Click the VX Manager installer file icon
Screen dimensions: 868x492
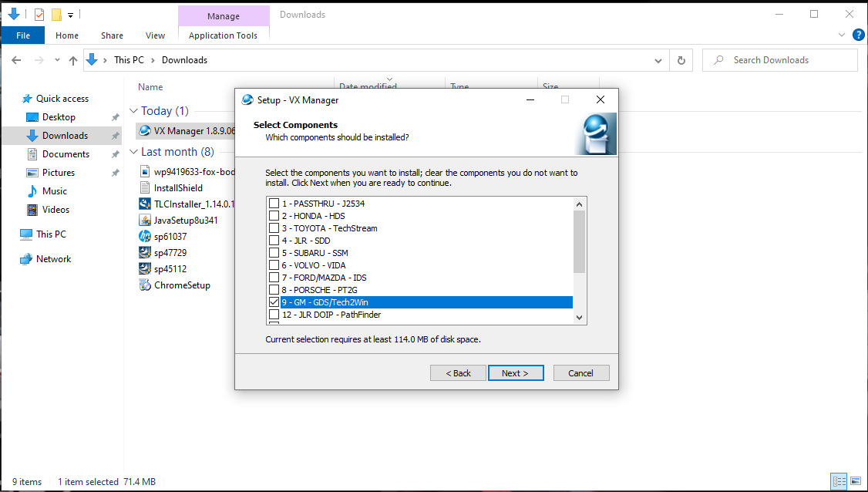click(x=144, y=131)
